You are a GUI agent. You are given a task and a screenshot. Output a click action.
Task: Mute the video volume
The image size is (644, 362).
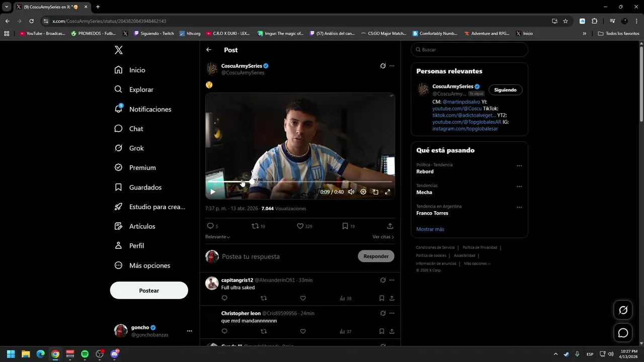click(351, 192)
